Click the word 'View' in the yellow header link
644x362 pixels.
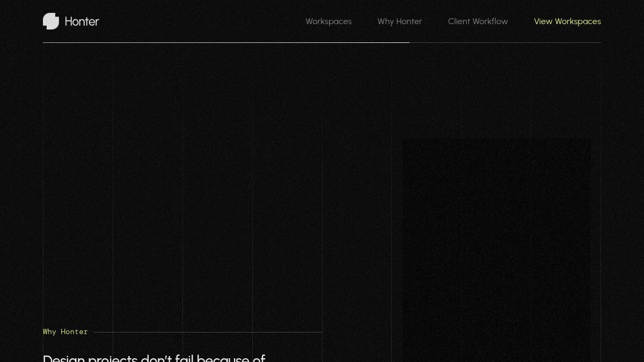[543, 21]
